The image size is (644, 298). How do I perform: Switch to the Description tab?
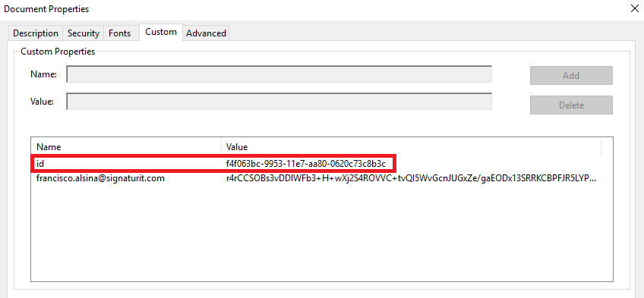(36, 33)
